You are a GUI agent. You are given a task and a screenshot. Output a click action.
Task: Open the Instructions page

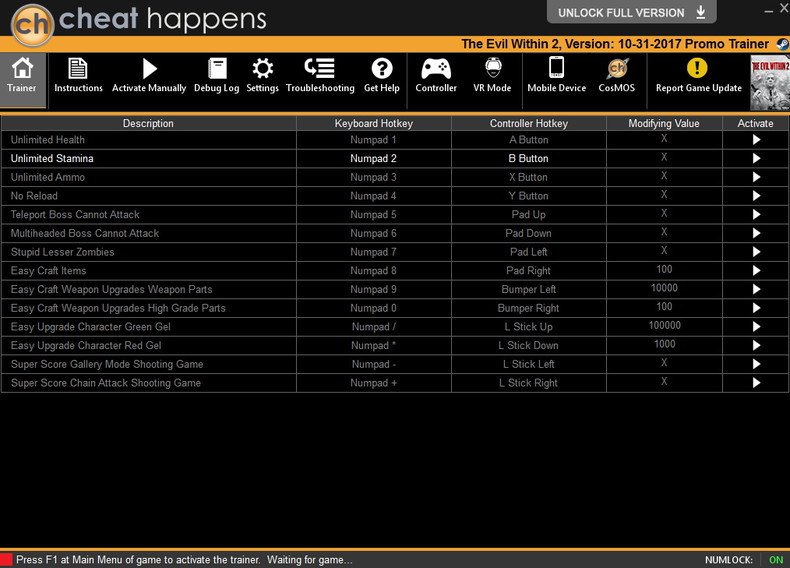pos(78,76)
